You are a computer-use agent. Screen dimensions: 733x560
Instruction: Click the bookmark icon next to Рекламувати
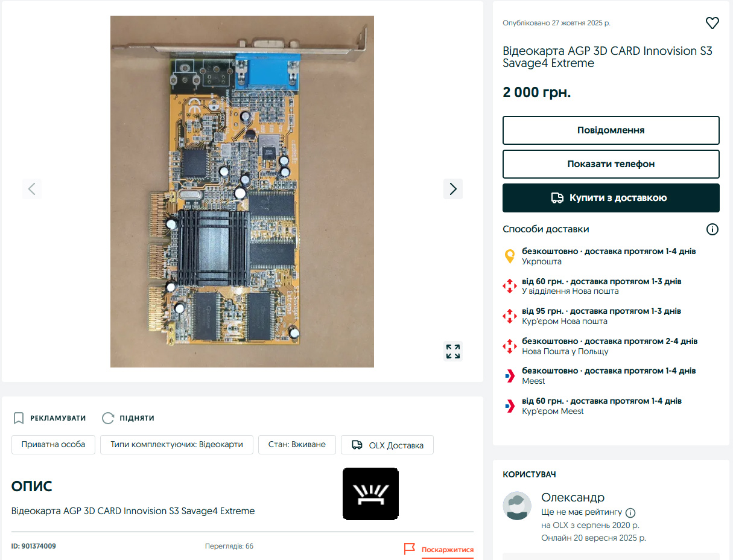pos(19,418)
